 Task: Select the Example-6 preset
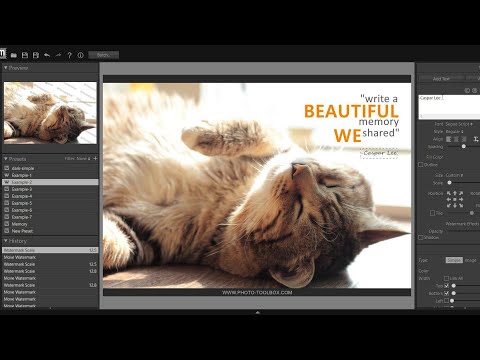coord(50,210)
